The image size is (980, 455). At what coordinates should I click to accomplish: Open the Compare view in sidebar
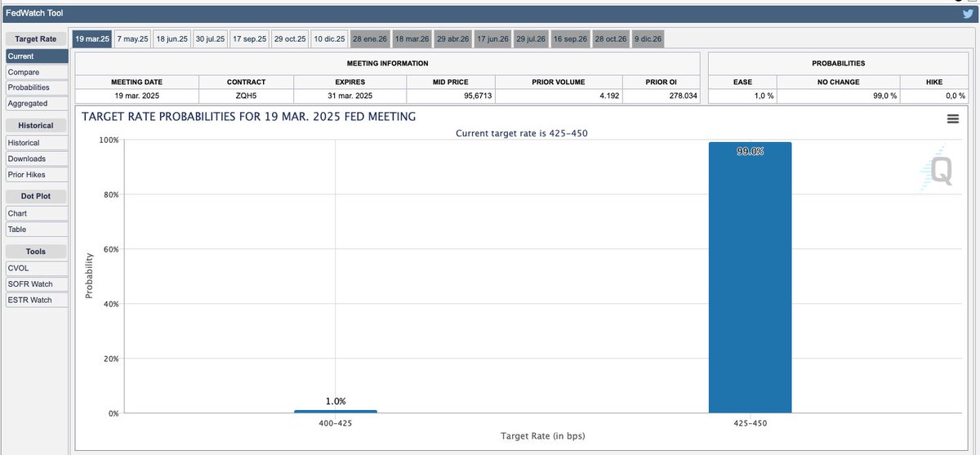point(36,72)
